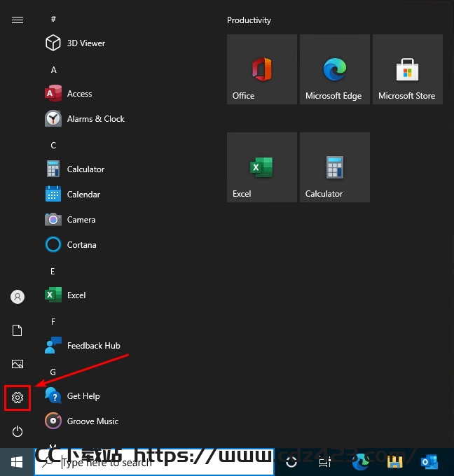This screenshot has height=476, width=454.
Task: Open the Pictures folder icon in the rail
Action: 18,364
